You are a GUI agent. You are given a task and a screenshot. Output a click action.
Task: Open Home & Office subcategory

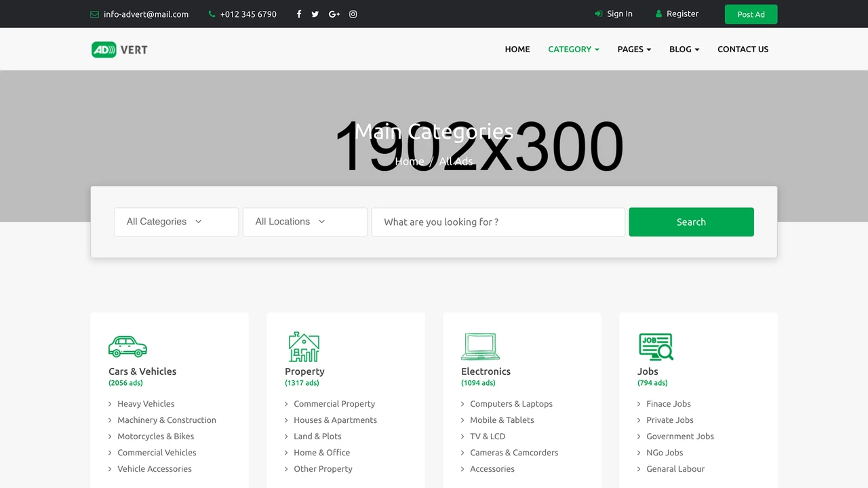click(322, 453)
